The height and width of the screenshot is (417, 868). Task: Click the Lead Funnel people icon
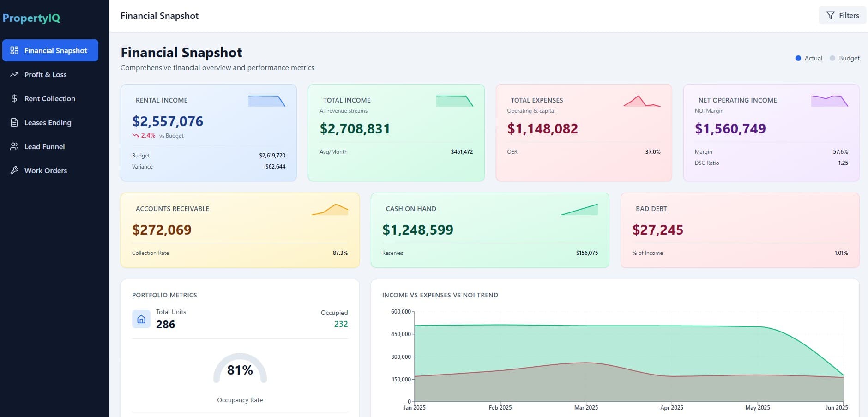pos(14,146)
